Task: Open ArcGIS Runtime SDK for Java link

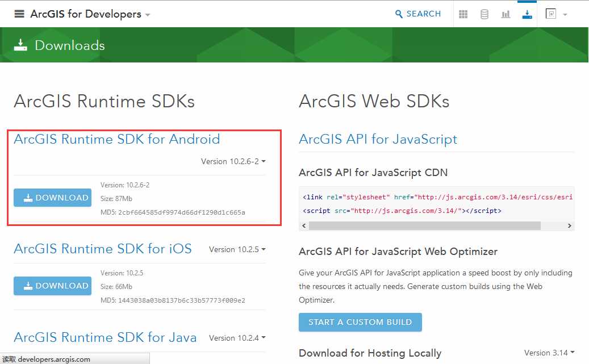Action: 105,337
